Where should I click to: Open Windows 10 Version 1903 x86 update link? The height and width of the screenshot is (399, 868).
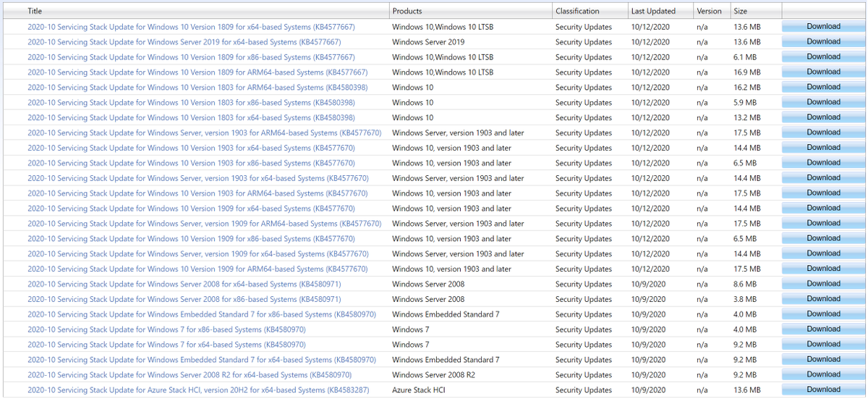pos(191,163)
